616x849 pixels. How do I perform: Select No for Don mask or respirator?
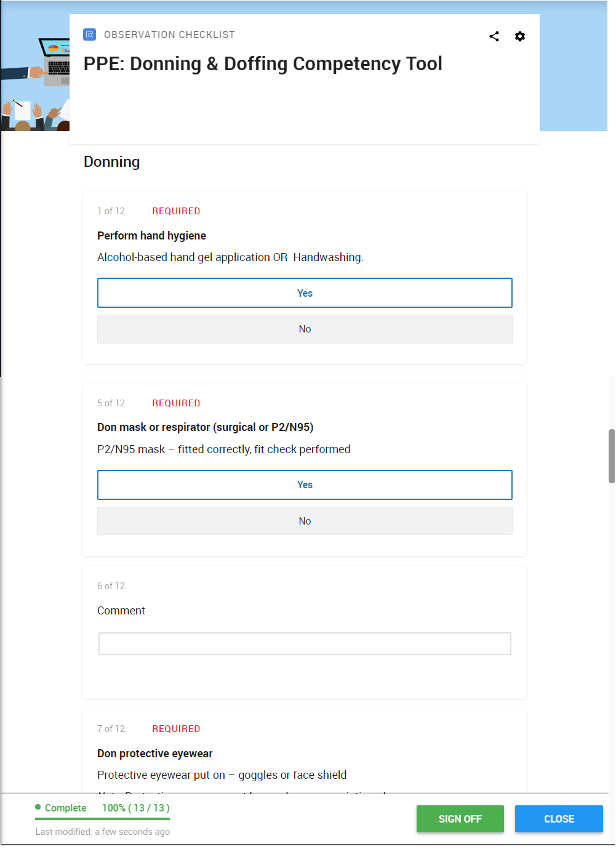pos(305,521)
